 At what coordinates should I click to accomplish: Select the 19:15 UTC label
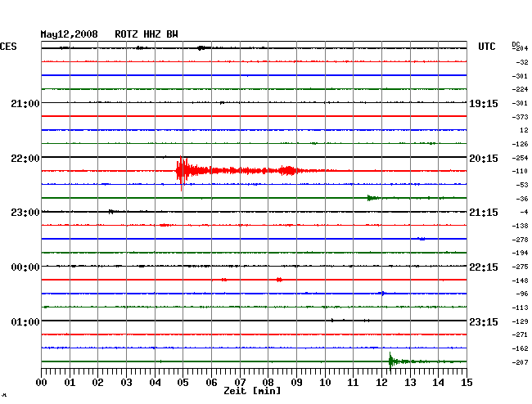point(484,103)
